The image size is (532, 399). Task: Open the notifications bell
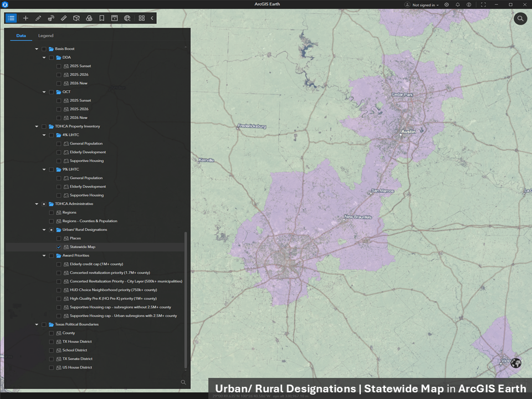point(458,5)
